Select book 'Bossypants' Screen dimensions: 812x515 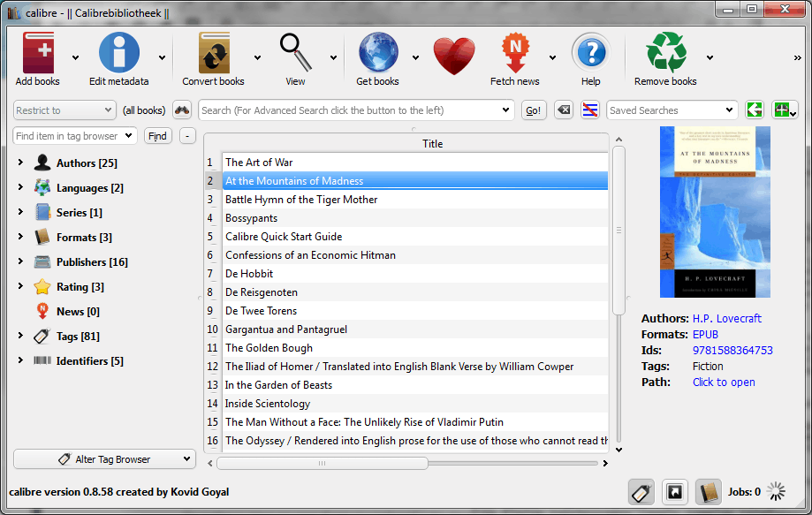[x=414, y=218]
